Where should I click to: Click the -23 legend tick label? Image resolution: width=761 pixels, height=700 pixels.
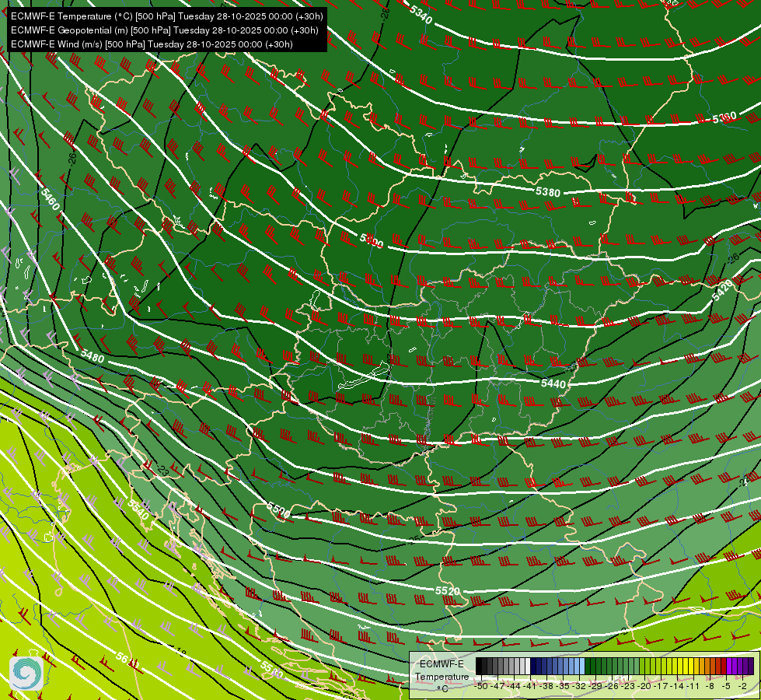pos(627,686)
